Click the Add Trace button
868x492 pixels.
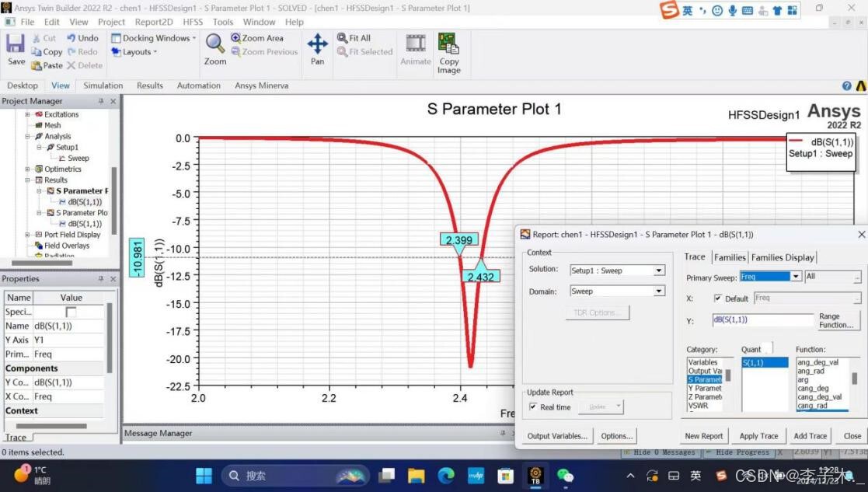[x=810, y=436]
